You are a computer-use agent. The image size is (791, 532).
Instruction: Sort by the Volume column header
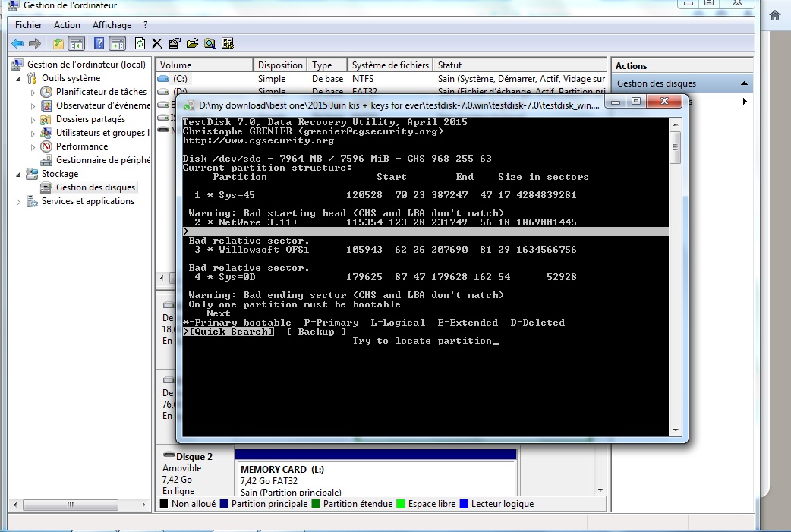[203, 65]
